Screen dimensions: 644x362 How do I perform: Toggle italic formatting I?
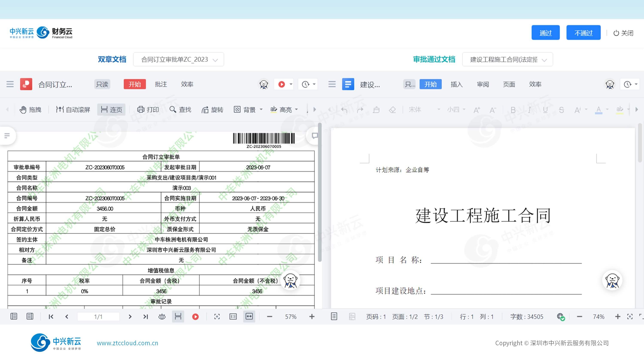pos(529,109)
